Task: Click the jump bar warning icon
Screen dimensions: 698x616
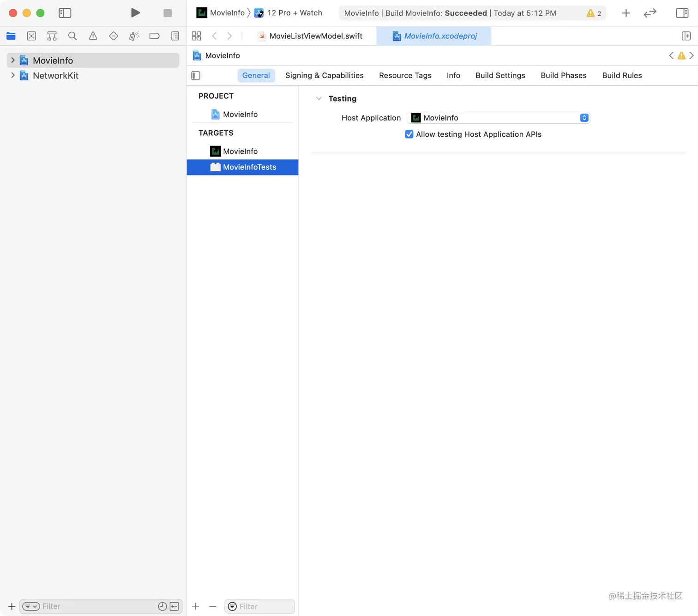Action: tap(681, 55)
